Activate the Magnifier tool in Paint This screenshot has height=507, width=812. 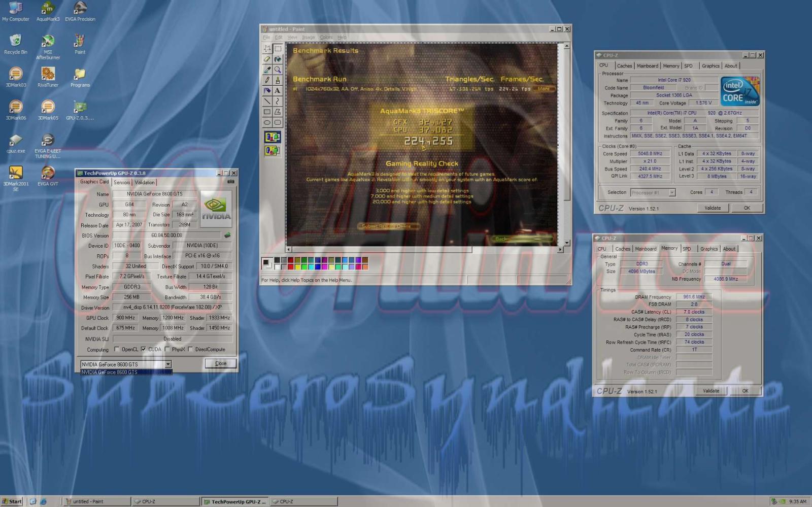point(278,70)
